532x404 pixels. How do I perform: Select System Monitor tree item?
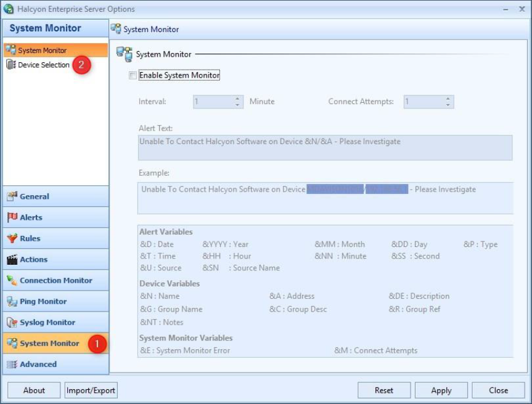click(x=42, y=50)
